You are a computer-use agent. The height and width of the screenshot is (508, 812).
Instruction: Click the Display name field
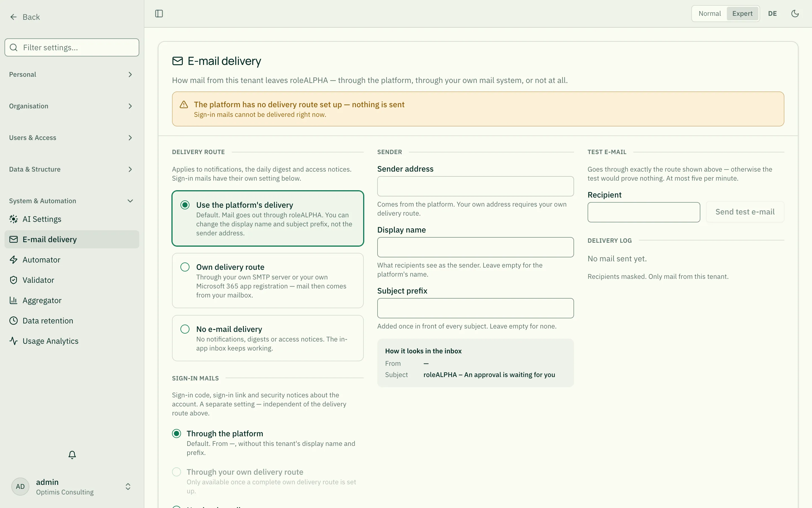[475, 247]
